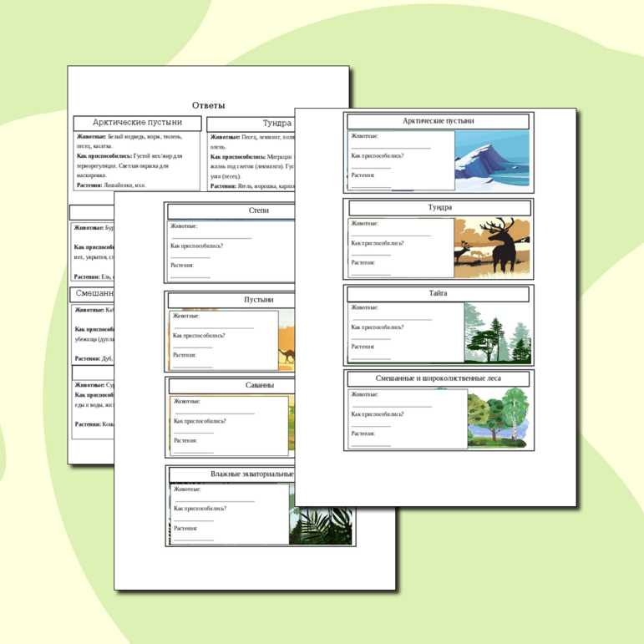Click 'Тундра' heading on the answers page

pos(276,124)
